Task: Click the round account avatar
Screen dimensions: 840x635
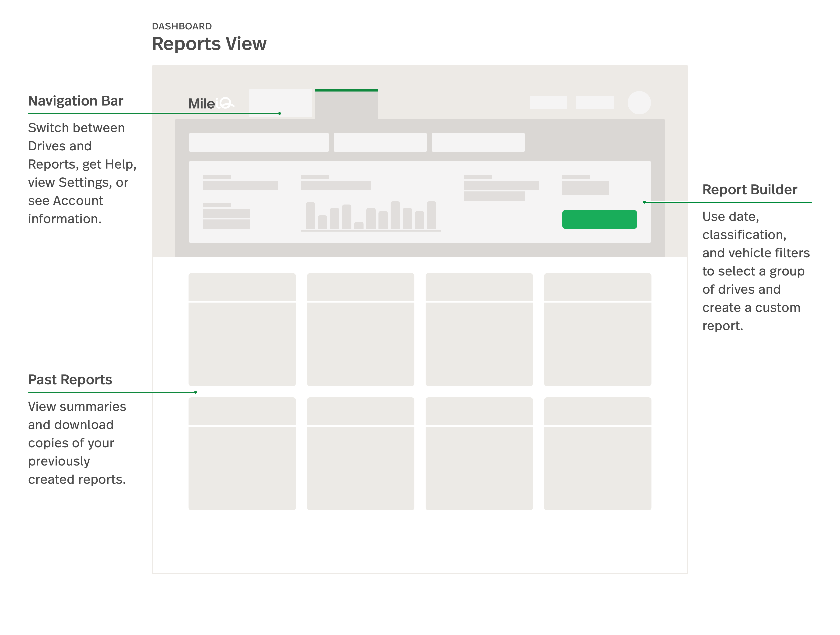Action: [x=639, y=102]
